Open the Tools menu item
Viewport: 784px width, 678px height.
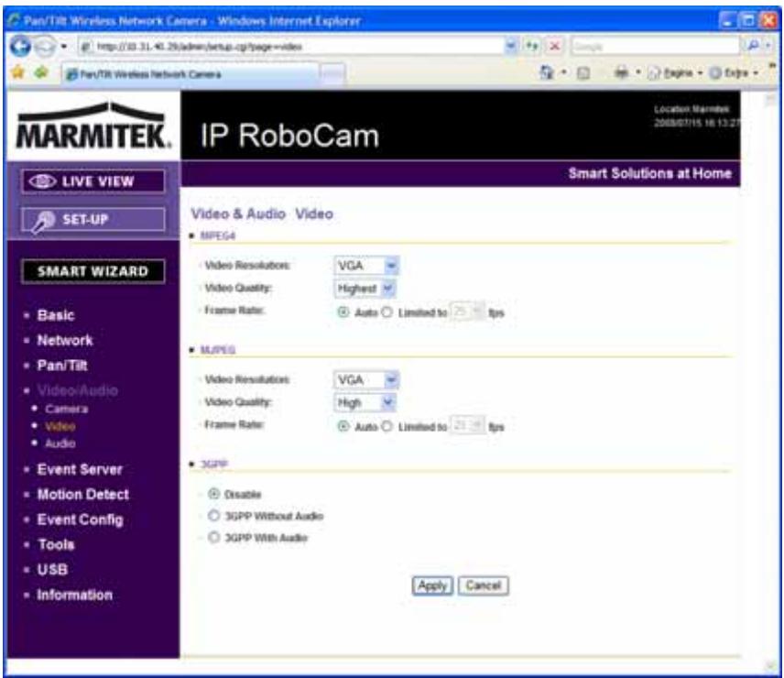[x=56, y=544]
